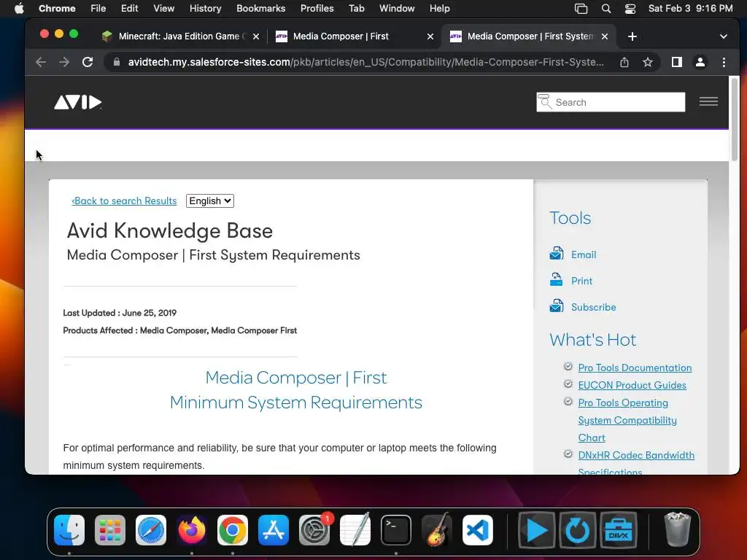This screenshot has height=560, width=747.
Task: Open the Bookmarks menu
Action: point(260,8)
